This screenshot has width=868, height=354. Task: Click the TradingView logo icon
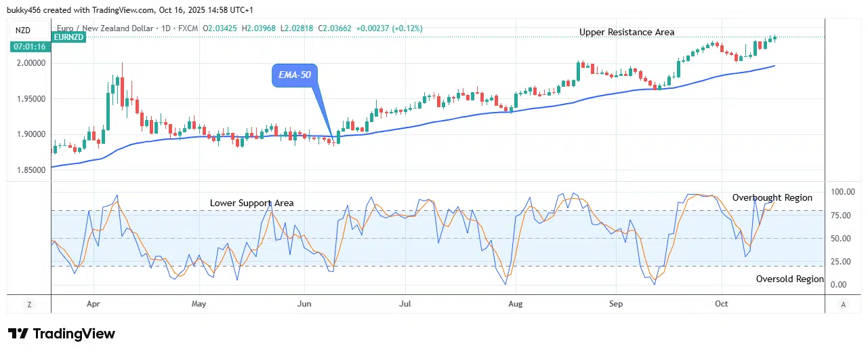click(x=18, y=334)
